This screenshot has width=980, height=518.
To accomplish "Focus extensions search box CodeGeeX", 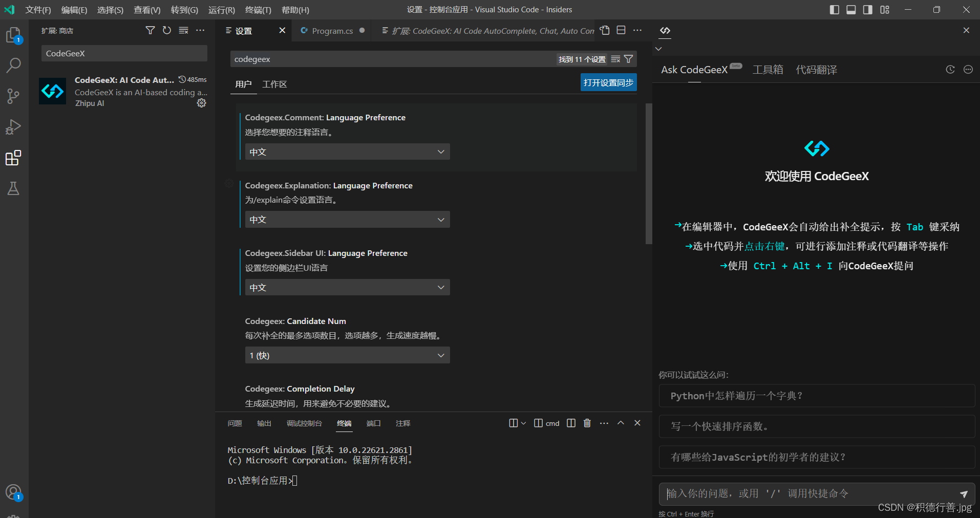I will 124,53.
